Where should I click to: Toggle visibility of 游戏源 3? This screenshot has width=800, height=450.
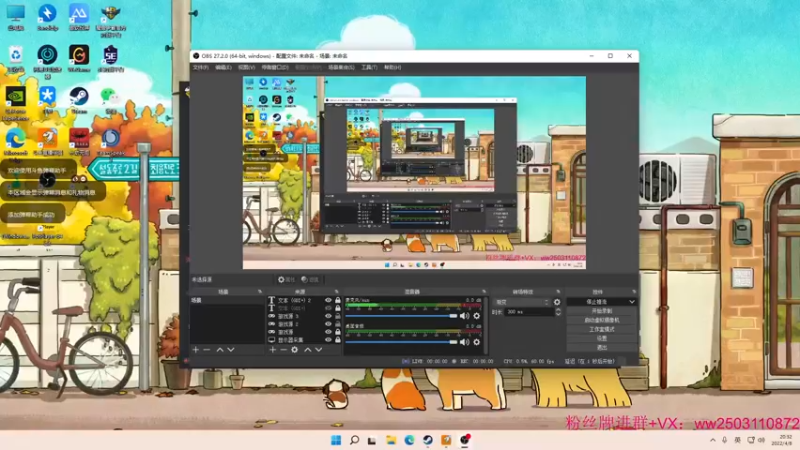(x=328, y=316)
